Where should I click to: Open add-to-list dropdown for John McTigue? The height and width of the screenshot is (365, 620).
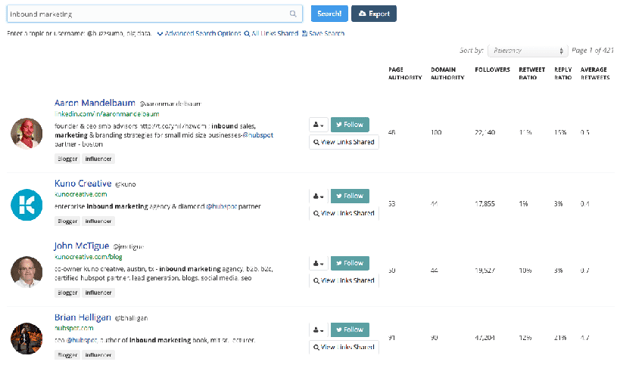[x=318, y=263]
